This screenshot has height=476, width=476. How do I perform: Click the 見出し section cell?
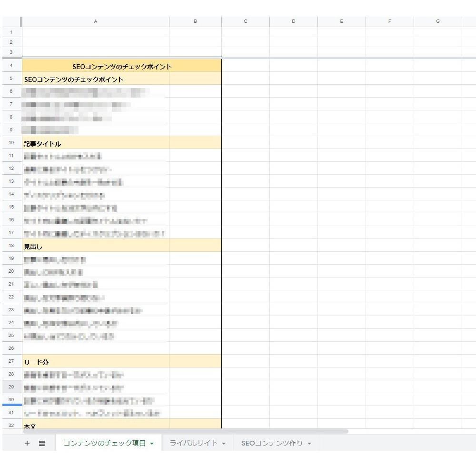tap(96, 245)
